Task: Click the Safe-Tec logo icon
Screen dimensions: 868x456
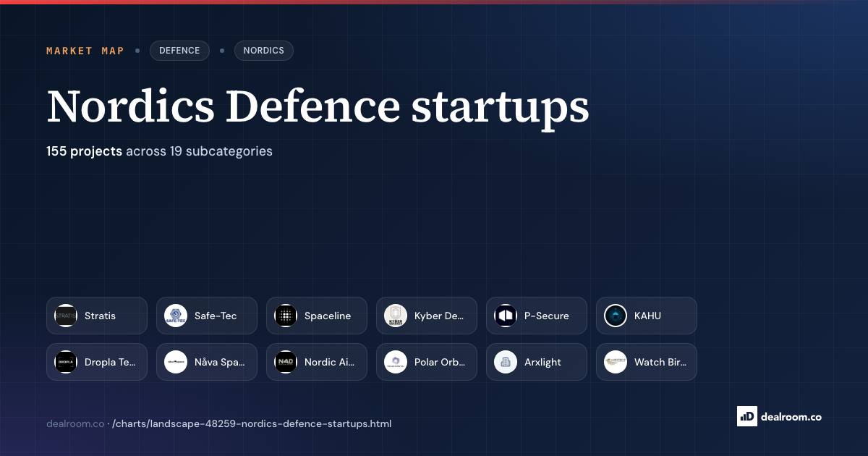Action: click(176, 316)
